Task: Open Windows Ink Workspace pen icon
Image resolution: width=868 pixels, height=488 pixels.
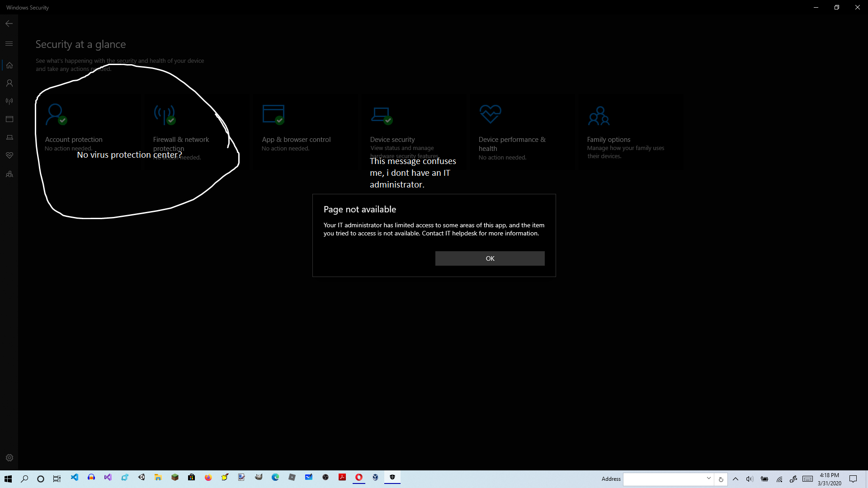Action: pyautogui.click(x=793, y=479)
